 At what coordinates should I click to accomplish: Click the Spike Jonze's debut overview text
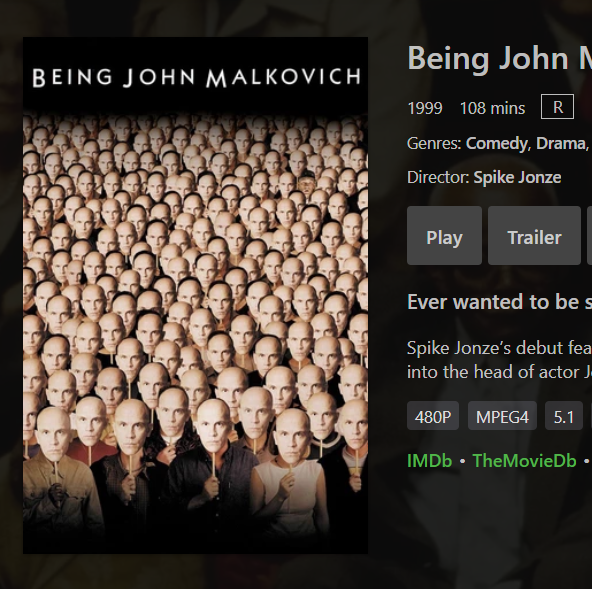click(500, 360)
